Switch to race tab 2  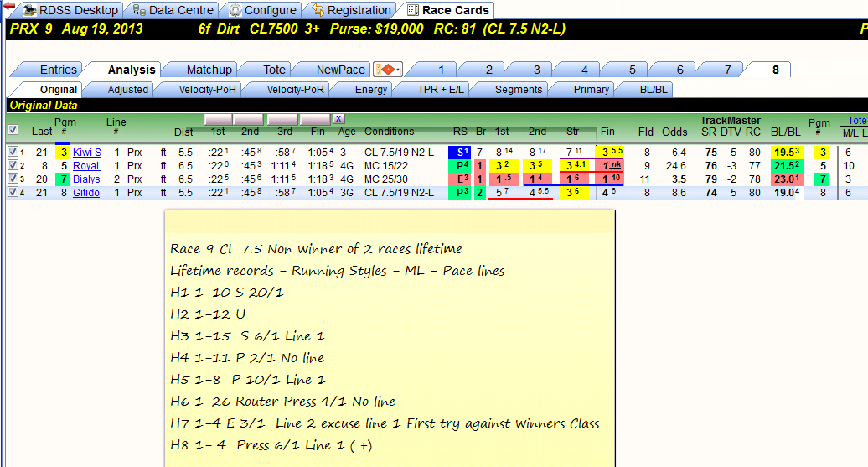pos(488,70)
